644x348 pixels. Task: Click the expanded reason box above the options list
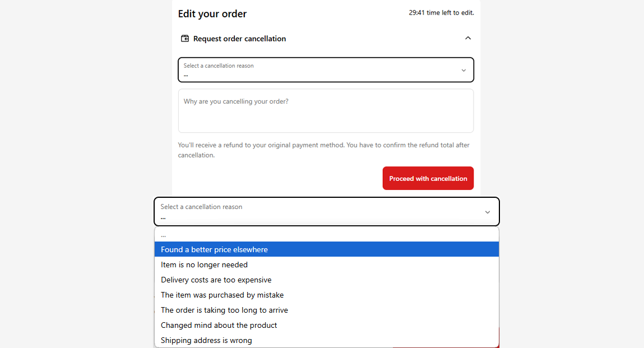319,211
